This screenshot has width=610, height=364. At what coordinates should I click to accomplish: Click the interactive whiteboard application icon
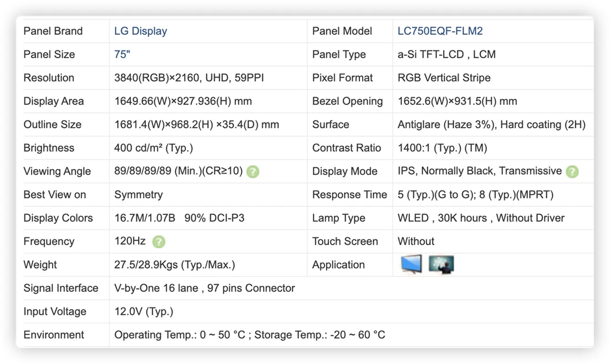coord(441,264)
